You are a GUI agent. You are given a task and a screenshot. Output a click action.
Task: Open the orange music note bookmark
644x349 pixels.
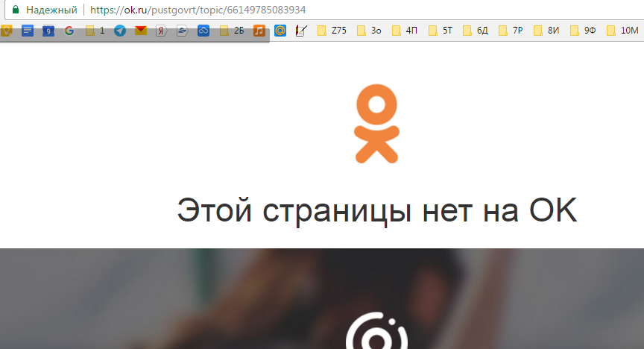[x=259, y=31]
